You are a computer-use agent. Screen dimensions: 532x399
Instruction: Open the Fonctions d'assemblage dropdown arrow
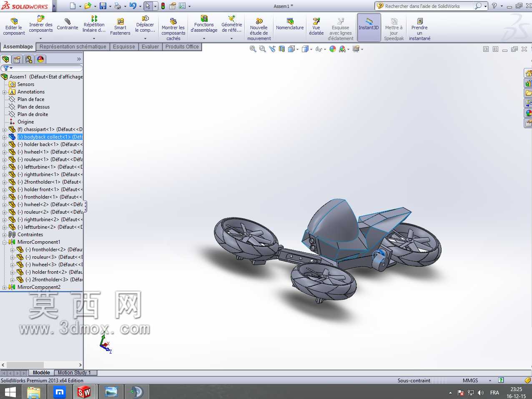tap(204, 38)
